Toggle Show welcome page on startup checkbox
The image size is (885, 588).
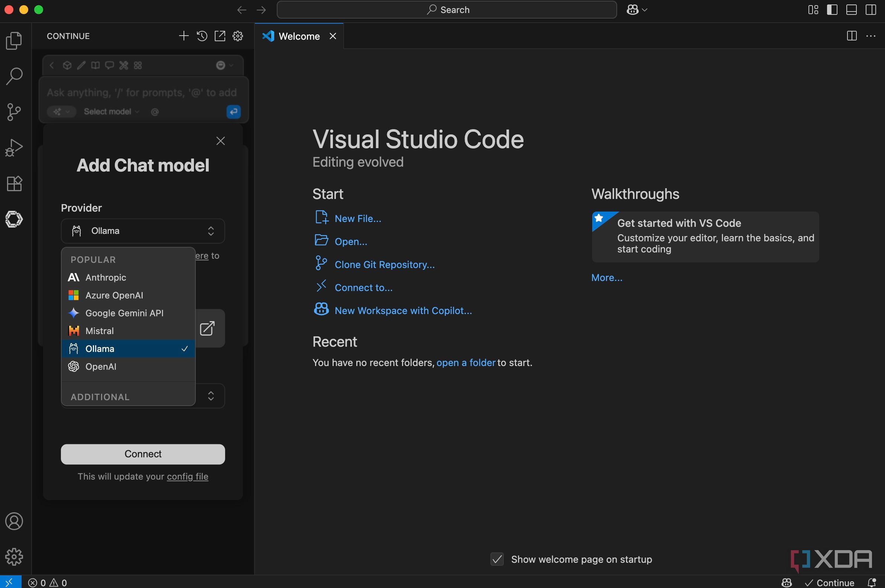pyautogui.click(x=497, y=559)
